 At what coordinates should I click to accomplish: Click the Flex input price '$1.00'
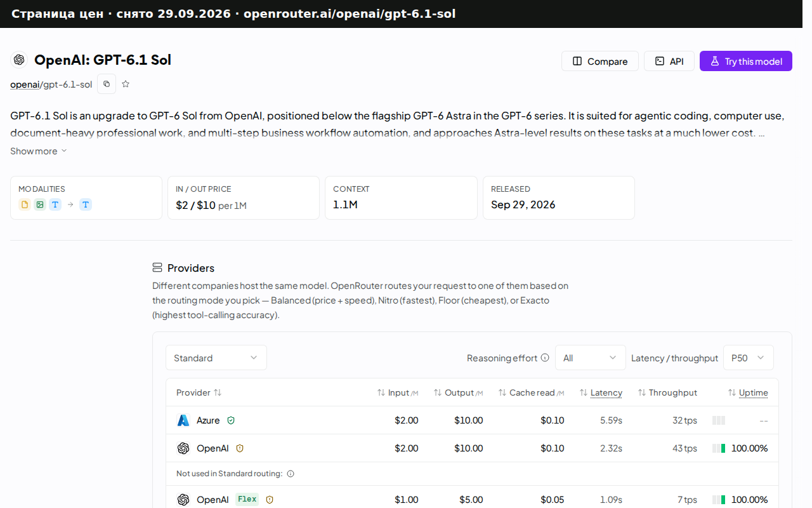pos(406,500)
